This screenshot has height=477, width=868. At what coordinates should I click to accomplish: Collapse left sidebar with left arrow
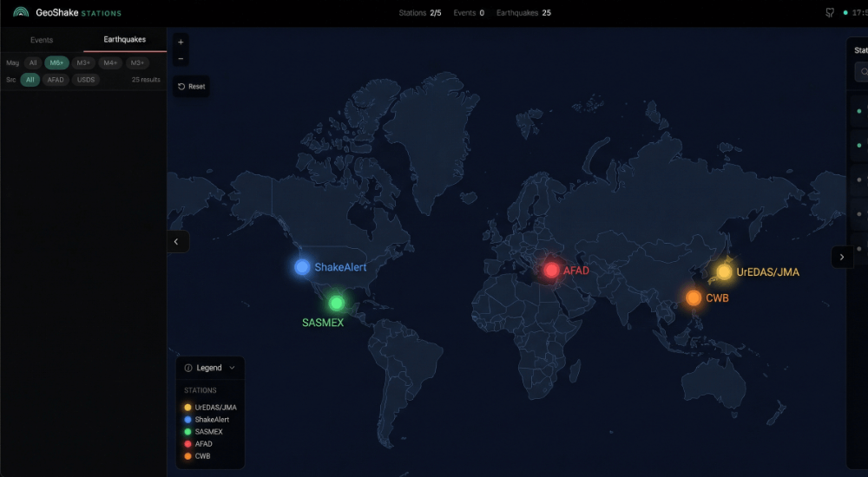click(x=176, y=242)
